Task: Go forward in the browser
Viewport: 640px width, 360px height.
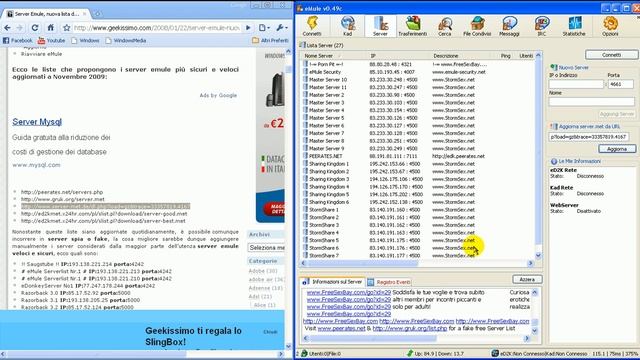Action: coord(20,28)
